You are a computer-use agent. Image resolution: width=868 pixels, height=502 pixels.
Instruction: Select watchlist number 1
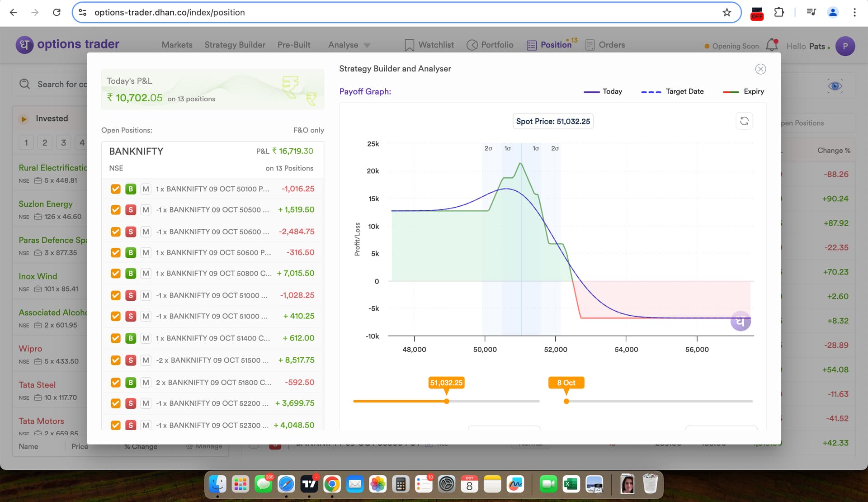pyautogui.click(x=26, y=142)
